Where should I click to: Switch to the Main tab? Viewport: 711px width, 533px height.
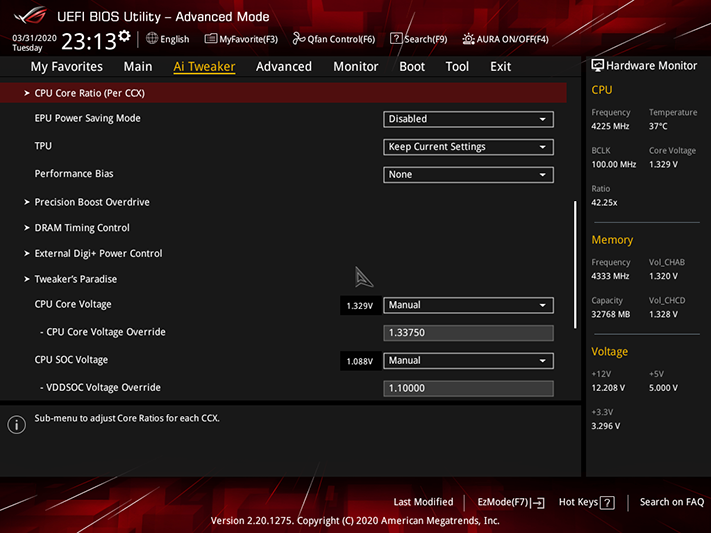click(x=138, y=67)
